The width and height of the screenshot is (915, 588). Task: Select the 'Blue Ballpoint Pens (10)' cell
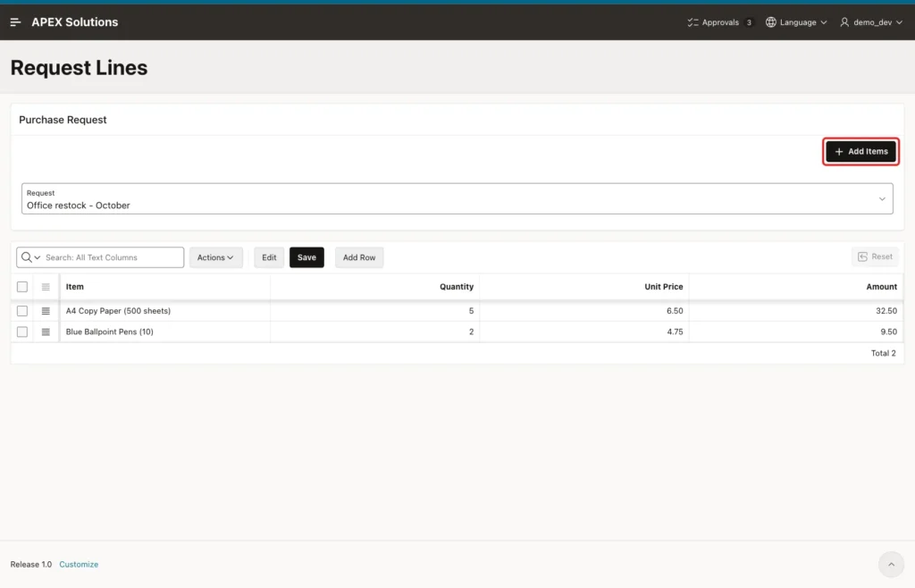click(164, 332)
